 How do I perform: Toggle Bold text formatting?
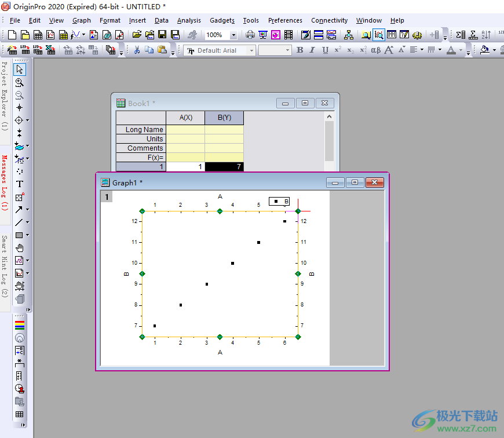[x=300, y=50]
